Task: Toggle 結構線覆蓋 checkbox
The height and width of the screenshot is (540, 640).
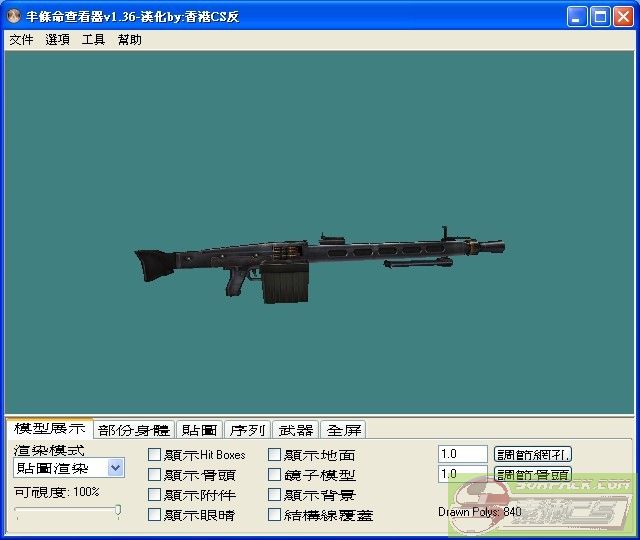Action: click(x=274, y=515)
